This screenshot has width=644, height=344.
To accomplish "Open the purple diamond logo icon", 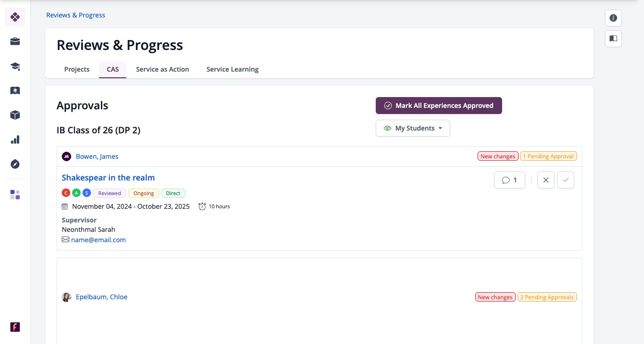I will 15,17.
